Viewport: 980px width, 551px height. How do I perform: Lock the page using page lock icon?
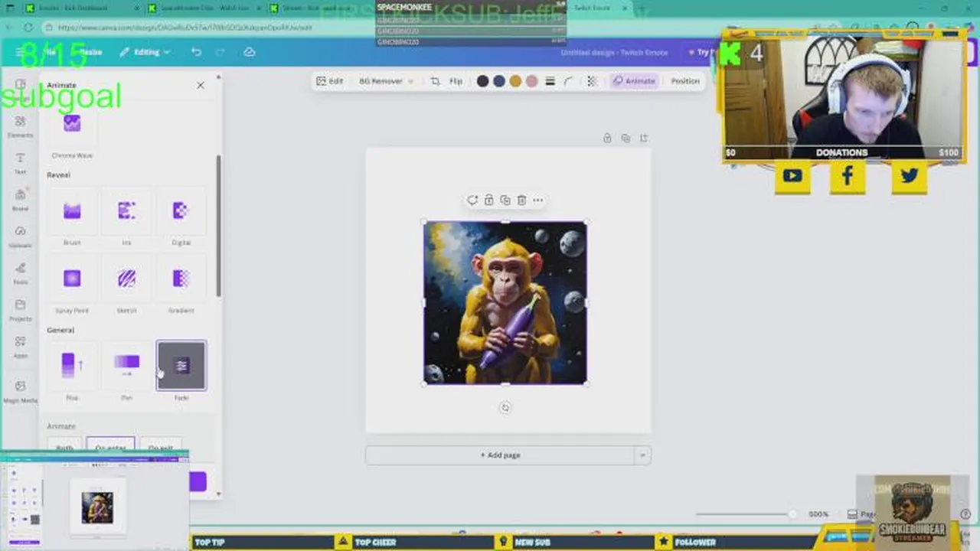pyautogui.click(x=607, y=139)
